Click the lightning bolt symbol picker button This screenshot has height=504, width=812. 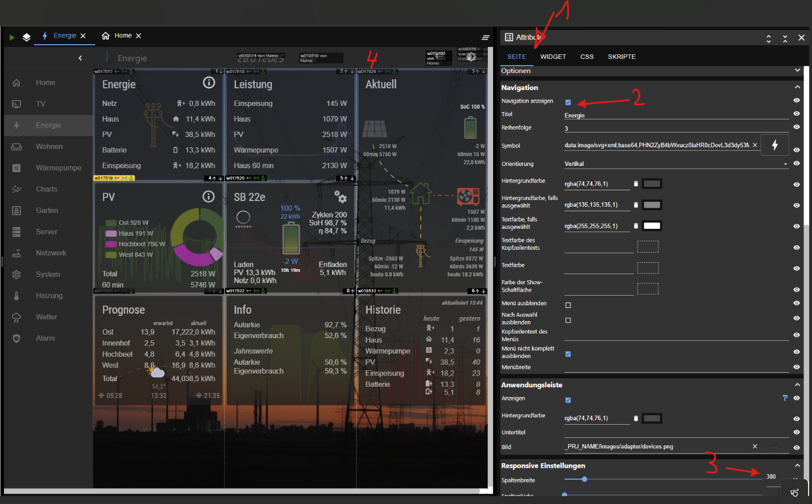[x=775, y=145]
